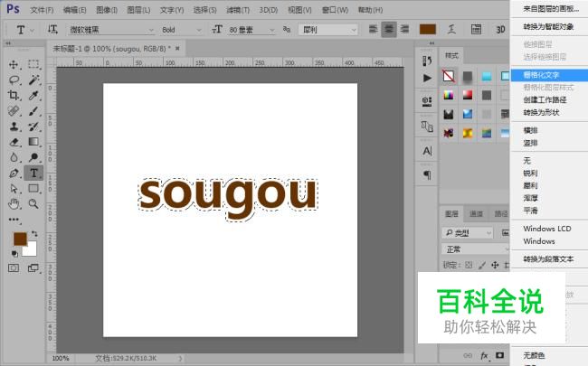Open the zoom level 100% field
This screenshot has height=366, width=588.
[x=61, y=359]
